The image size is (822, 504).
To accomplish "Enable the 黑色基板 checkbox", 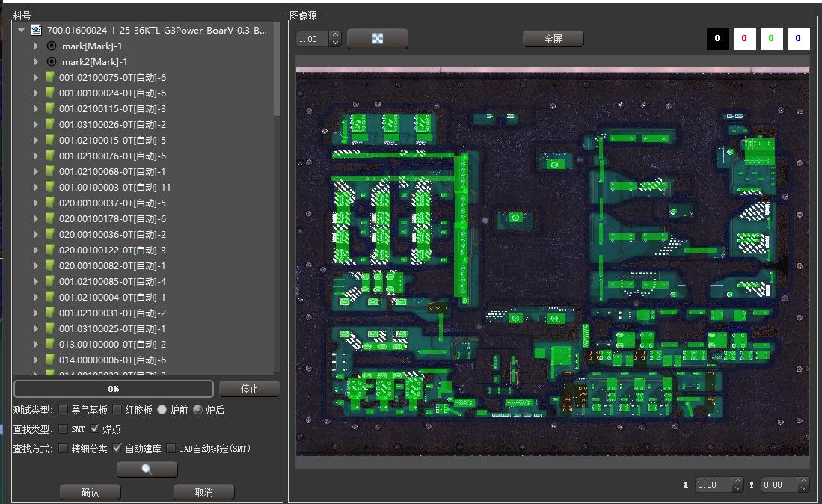I will 63,410.
